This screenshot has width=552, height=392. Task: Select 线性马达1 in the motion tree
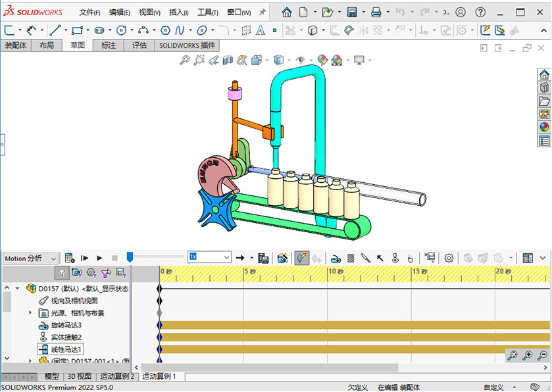click(66, 349)
